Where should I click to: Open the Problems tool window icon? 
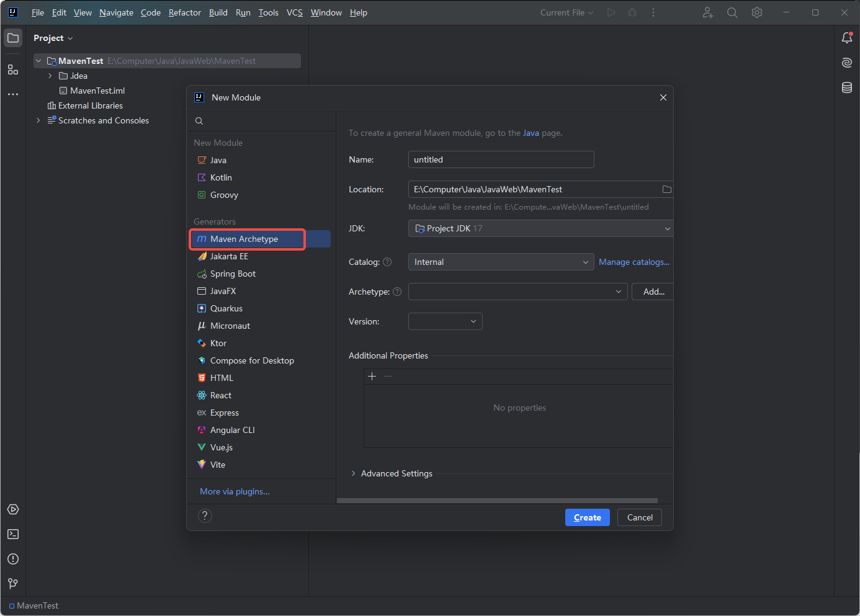click(x=13, y=559)
